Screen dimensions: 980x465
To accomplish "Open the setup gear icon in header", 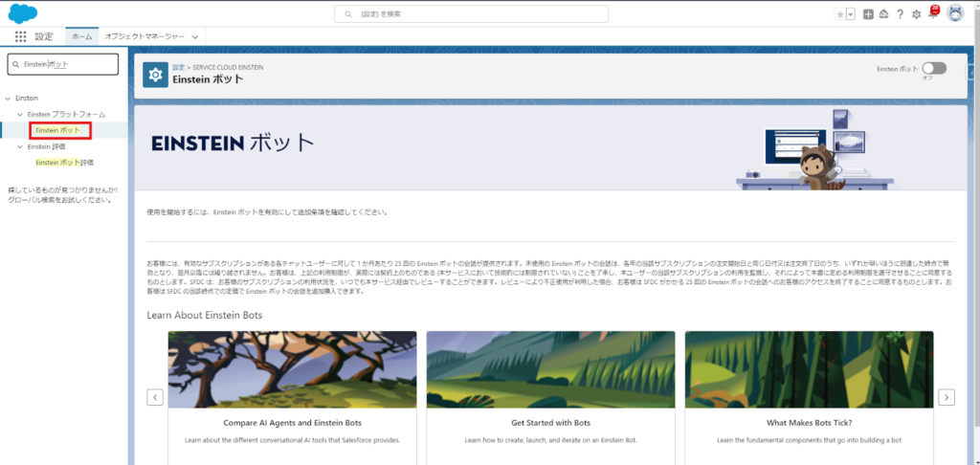I will 916,14.
